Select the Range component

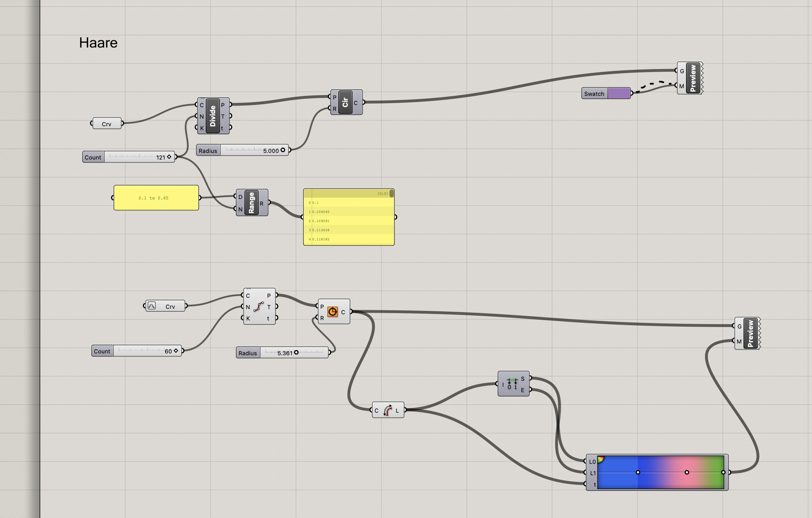(x=252, y=202)
